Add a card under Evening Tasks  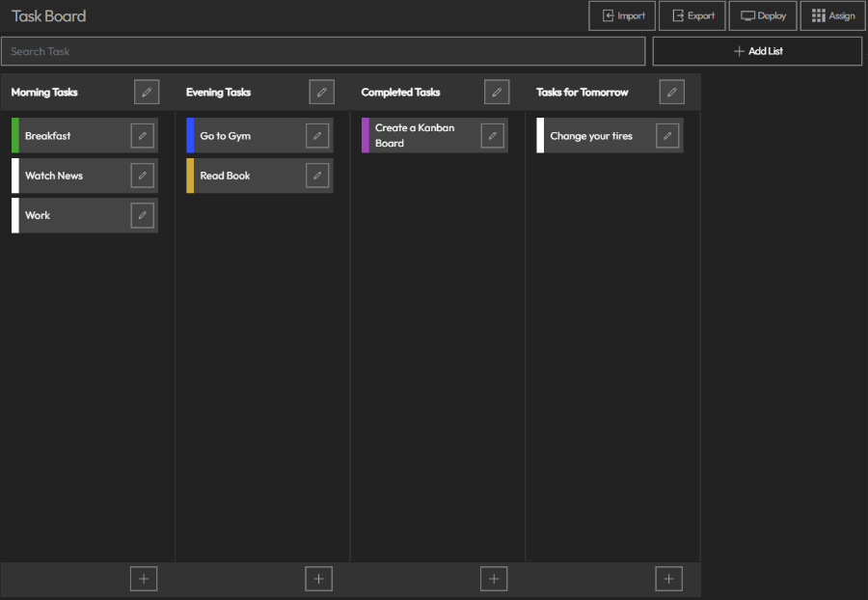click(318, 578)
